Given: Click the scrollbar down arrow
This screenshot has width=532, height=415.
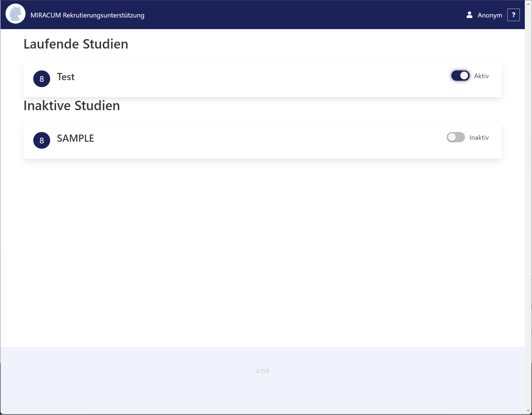Looking at the screenshot, I should click(528, 411).
